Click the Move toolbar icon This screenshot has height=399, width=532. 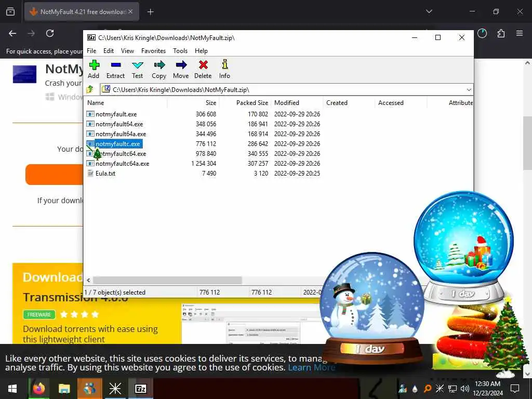[181, 65]
